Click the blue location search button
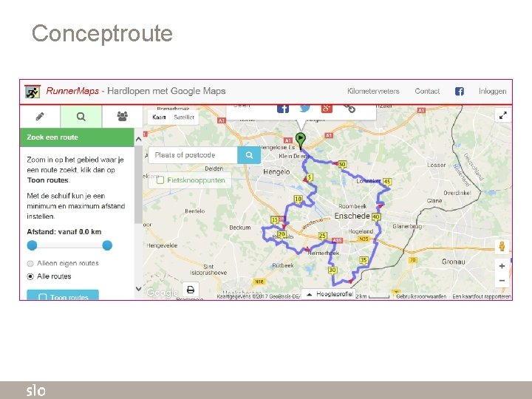Image resolution: width=532 pixels, height=399 pixels. tap(249, 155)
